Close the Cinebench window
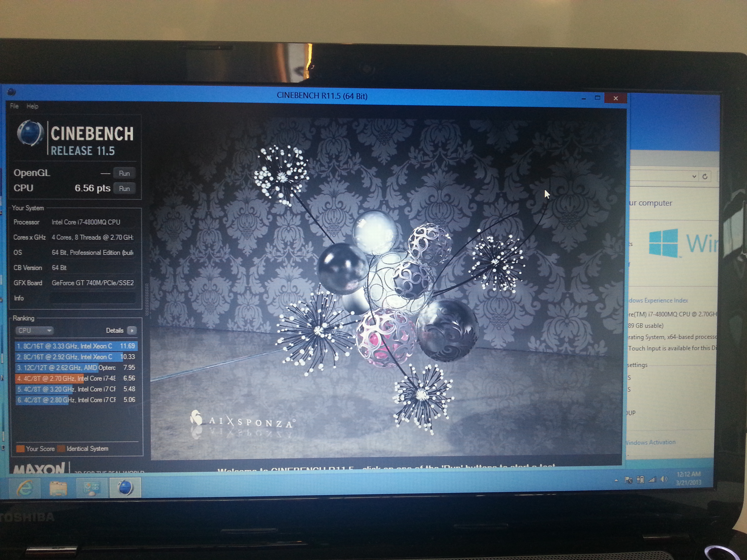Image resolution: width=747 pixels, height=560 pixels. click(x=616, y=98)
